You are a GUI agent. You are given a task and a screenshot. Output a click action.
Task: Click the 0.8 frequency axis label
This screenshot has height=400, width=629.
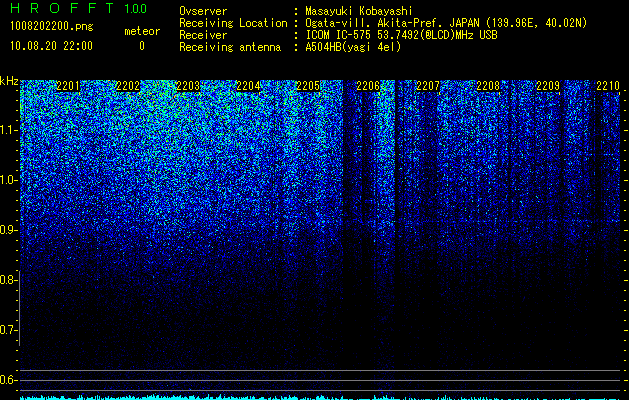tap(8, 280)
